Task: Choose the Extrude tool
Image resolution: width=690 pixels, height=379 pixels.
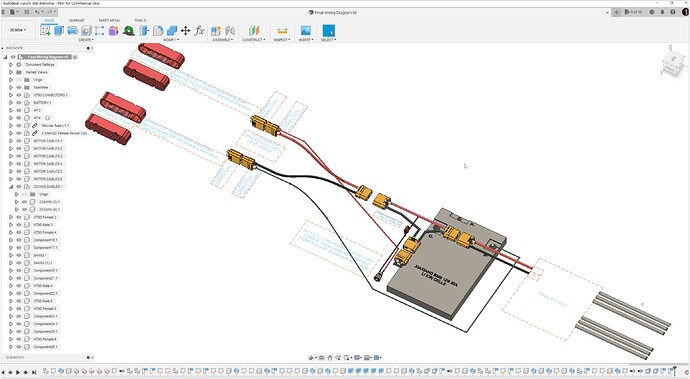Action: pos(59,30)
